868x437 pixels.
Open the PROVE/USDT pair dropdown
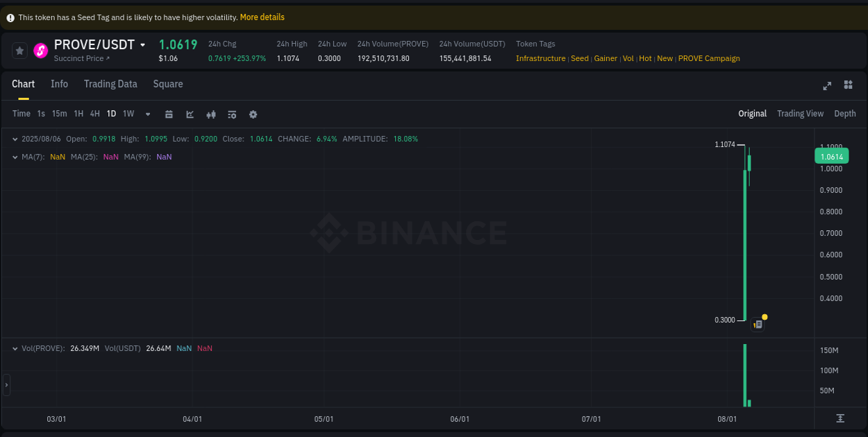pos(143,44)
